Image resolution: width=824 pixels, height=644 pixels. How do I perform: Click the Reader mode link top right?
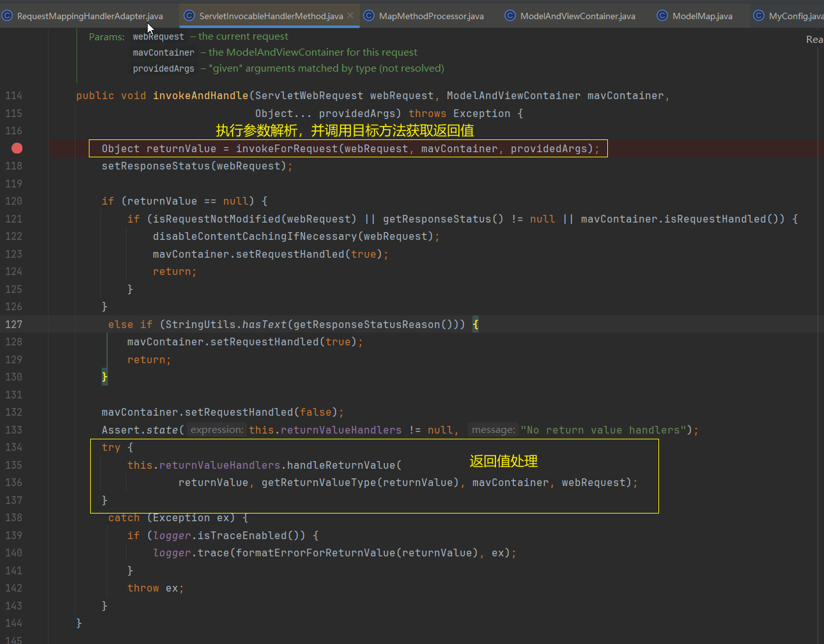pyautogui.click(x=814, y=39)
